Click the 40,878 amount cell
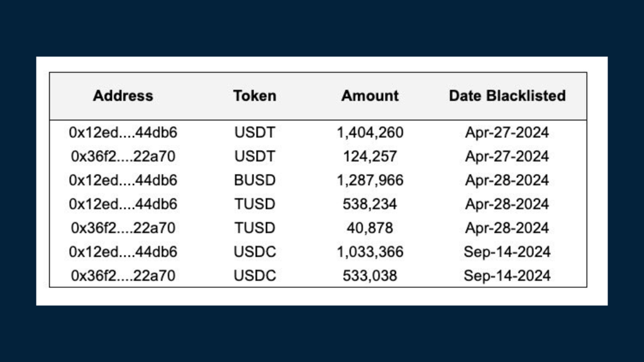This screenshot has height=362, width=644. pyautogui.click(x=370, y=228)
